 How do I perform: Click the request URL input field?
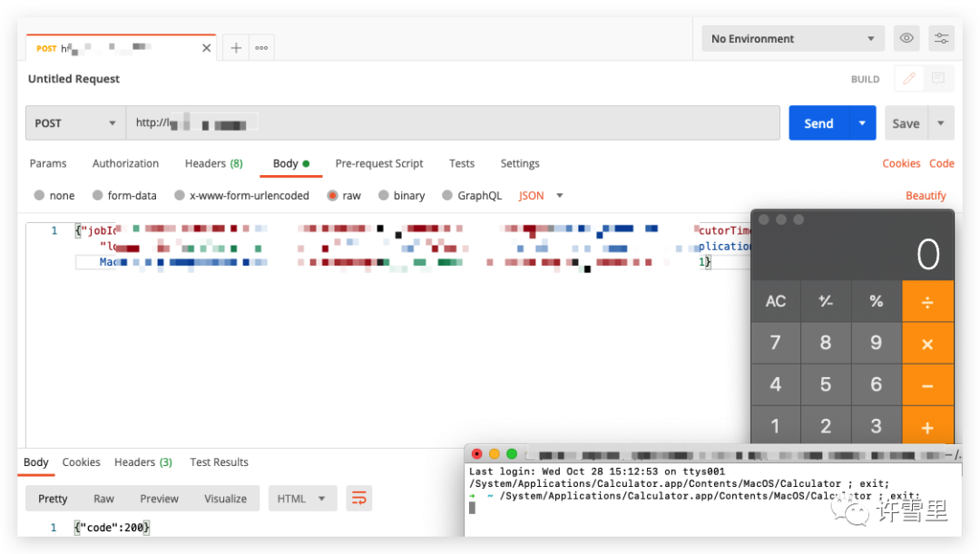coord(453,123)
